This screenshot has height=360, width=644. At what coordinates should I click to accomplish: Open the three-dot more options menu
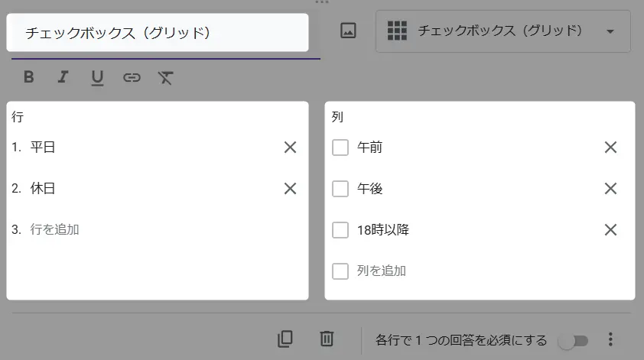611,339
